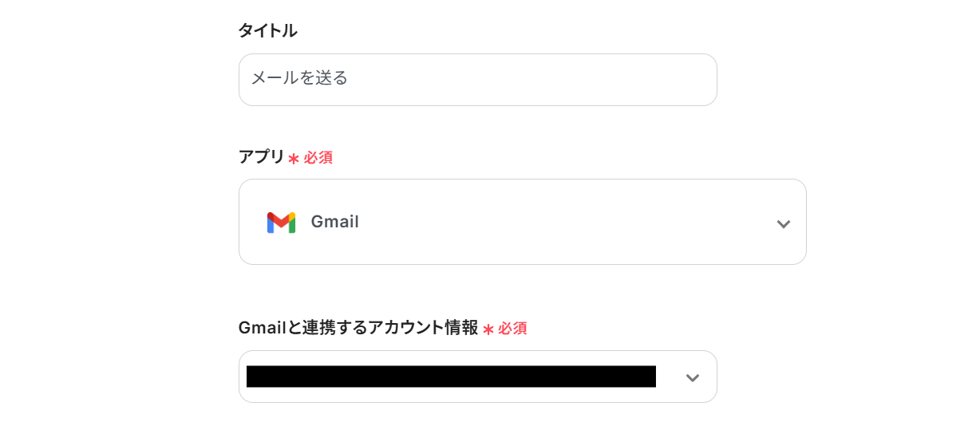980x426 pixels.
Task: Click the red asterisk beside アカウント情報 label
Action: 488,329
